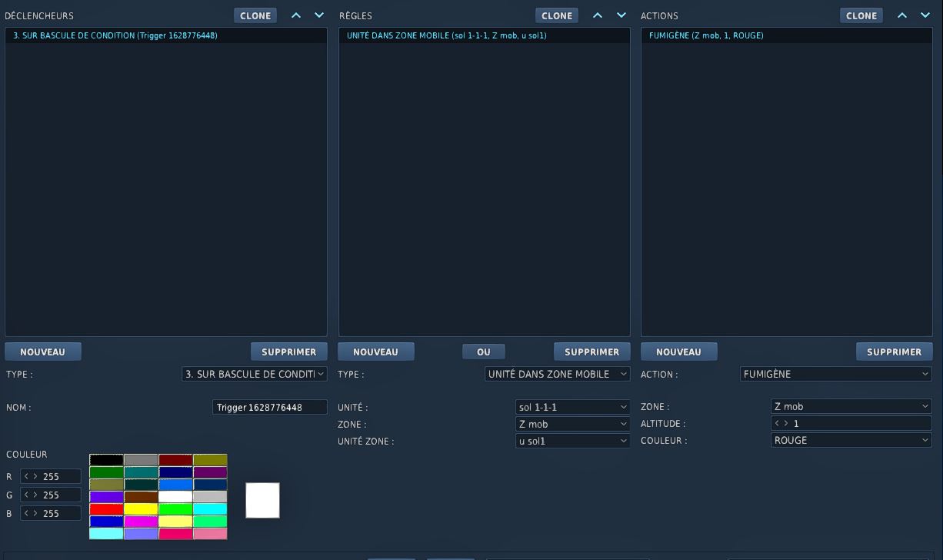
Task: Increase the R color value arrow
Action: [x=35, y=477]
